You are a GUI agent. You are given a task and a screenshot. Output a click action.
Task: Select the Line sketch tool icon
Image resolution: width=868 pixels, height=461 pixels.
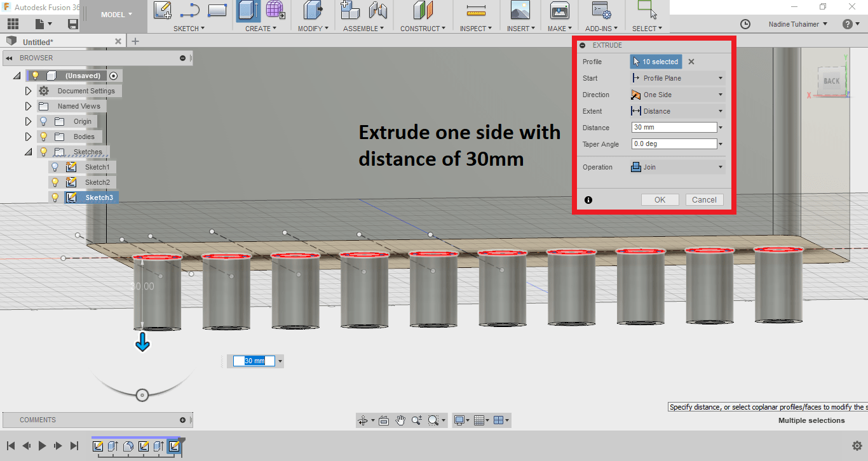(x=190, y=10)
